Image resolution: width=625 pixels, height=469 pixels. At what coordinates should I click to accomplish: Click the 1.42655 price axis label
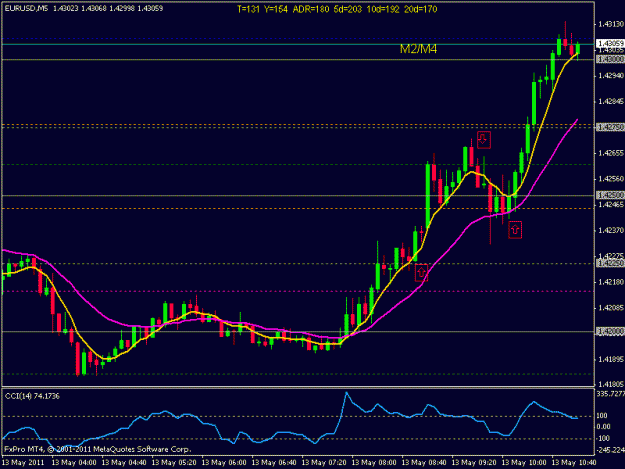click(x=611, y=153)
